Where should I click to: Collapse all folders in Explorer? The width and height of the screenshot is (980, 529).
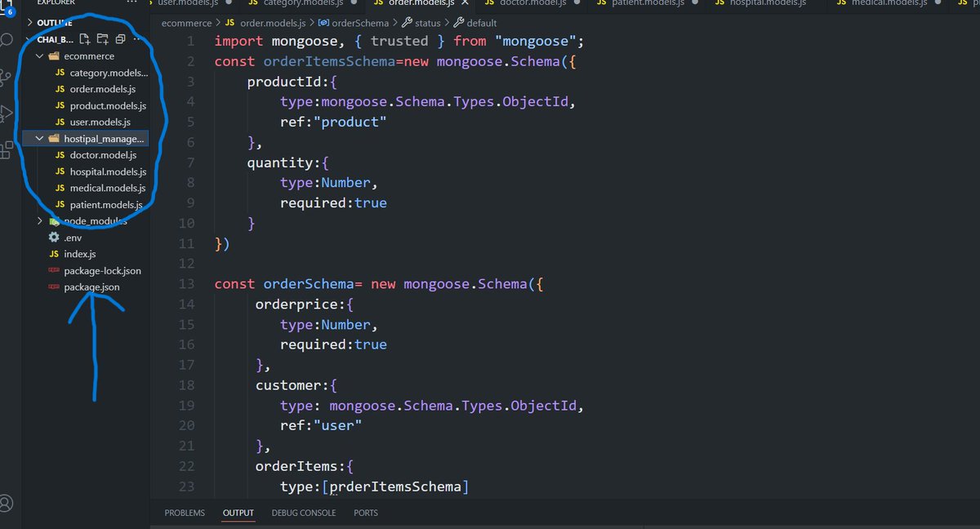point(120,39)
